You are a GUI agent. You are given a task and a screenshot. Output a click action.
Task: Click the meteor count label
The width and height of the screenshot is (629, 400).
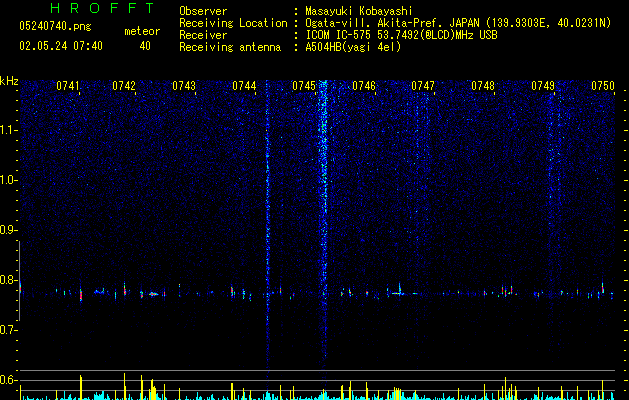pyautogui.click(x=142, y=31)
